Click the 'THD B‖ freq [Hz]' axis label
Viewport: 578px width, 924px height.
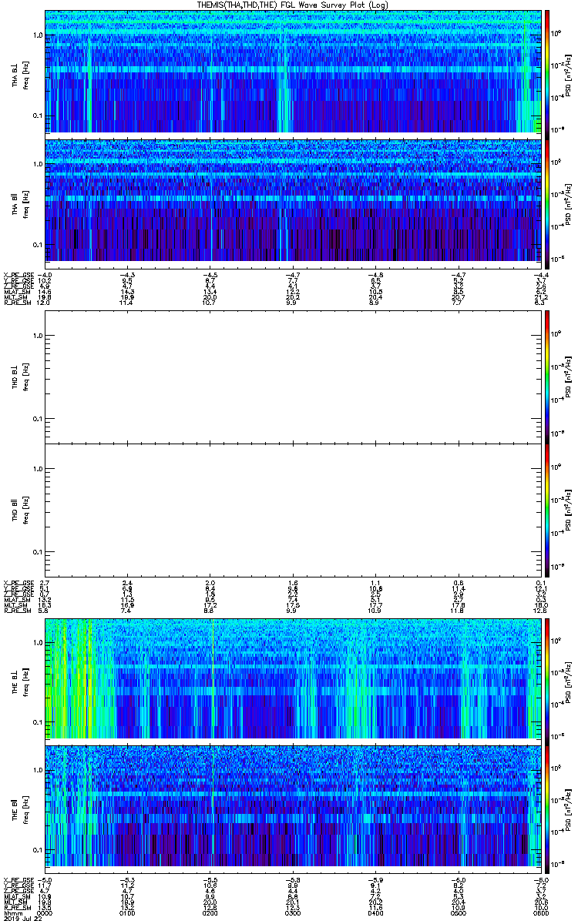[20, 510]
